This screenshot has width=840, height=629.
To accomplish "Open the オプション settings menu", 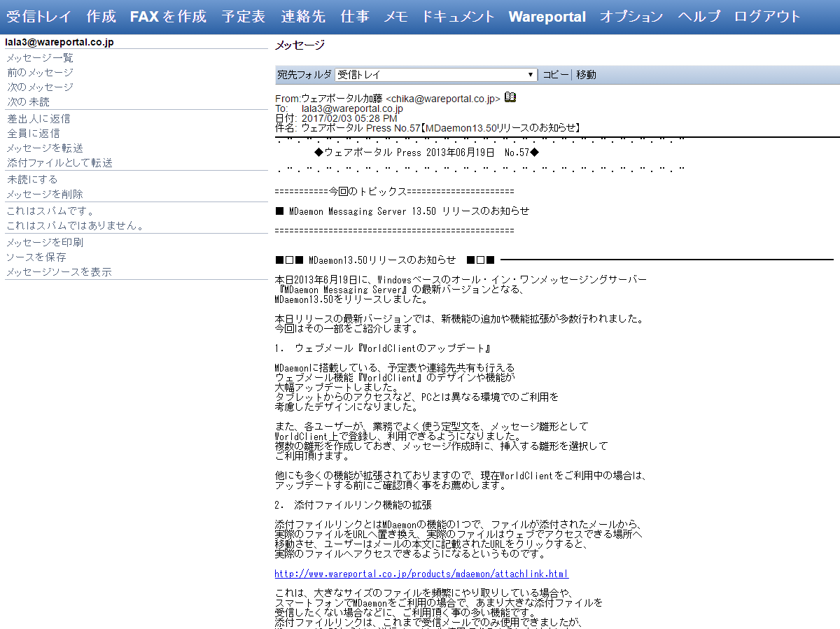I will tap(631, 17).
